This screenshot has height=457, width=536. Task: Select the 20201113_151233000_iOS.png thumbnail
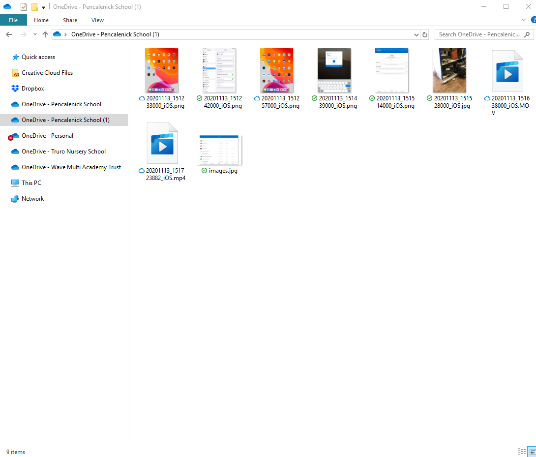(x=162, y=70)
